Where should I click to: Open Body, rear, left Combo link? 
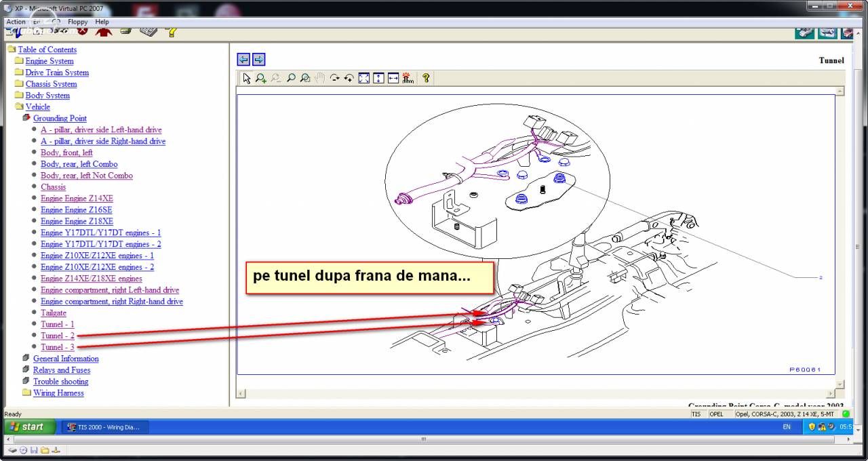coord(79,164)
